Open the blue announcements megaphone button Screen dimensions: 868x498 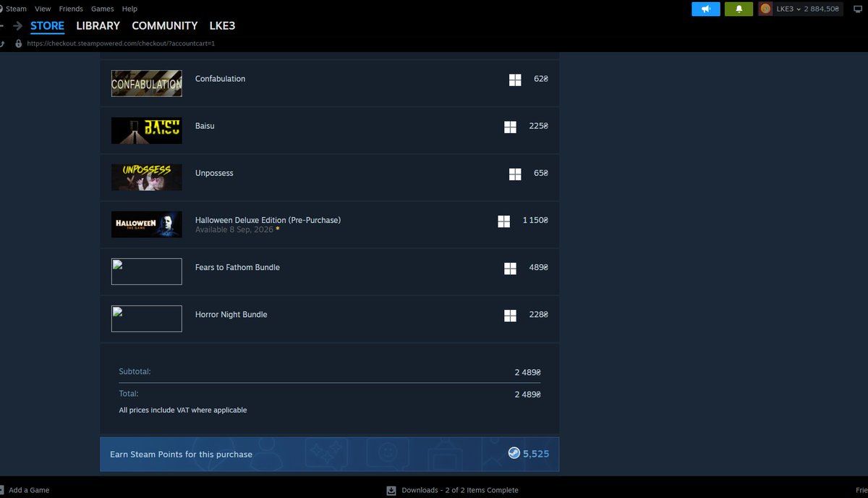point(705,9)
